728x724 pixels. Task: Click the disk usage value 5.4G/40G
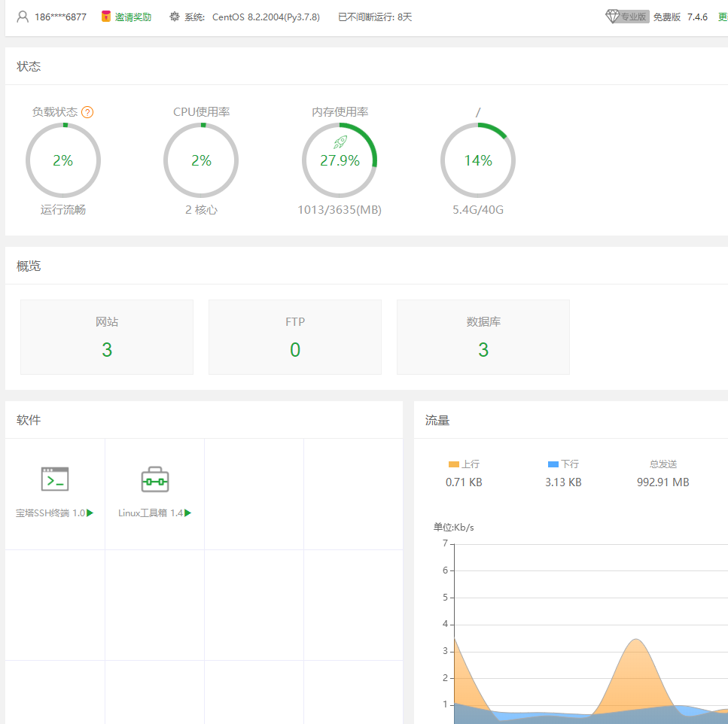coord(478,210)
